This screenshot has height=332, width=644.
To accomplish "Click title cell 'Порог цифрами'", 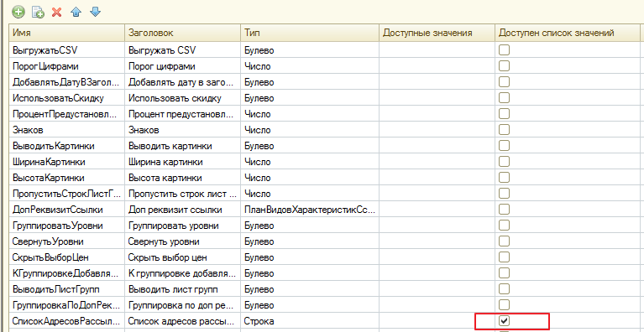I will coord(183,66).
